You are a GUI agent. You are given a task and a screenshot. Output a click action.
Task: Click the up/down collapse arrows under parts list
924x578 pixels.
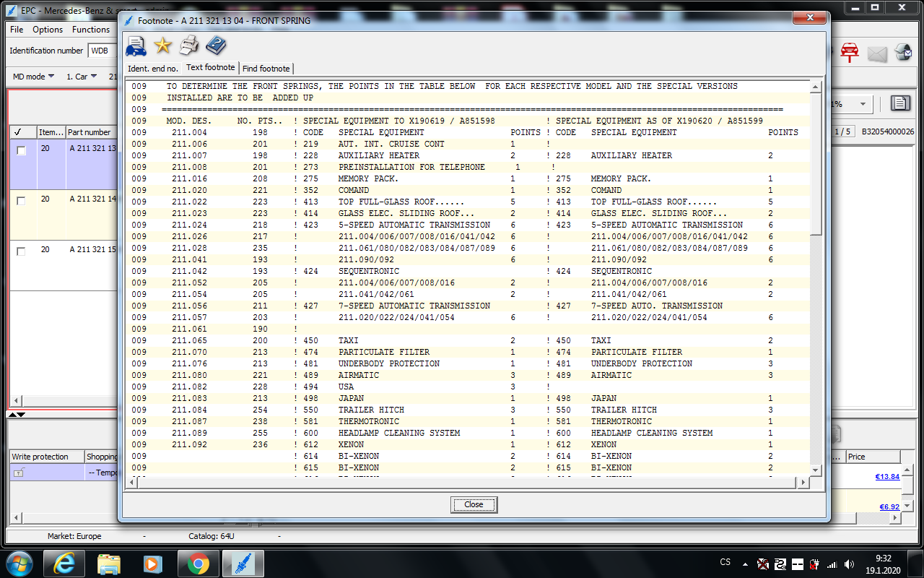point(17,415)
